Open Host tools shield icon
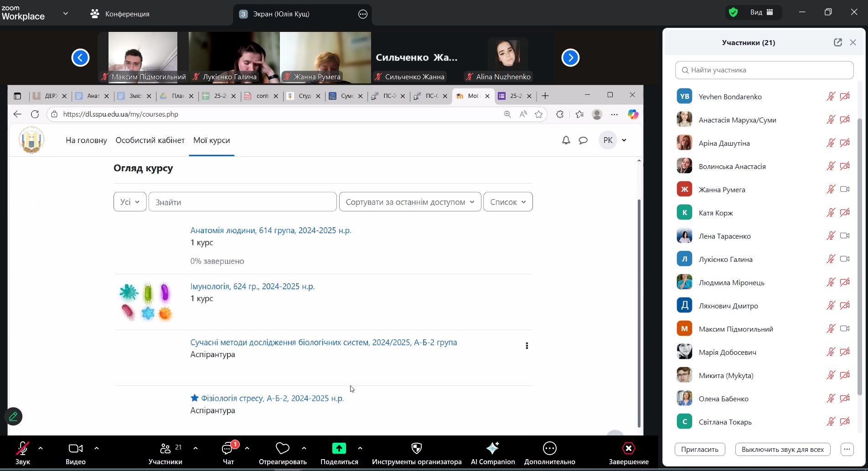Screen dimensions: 868x471 point(416,449)
